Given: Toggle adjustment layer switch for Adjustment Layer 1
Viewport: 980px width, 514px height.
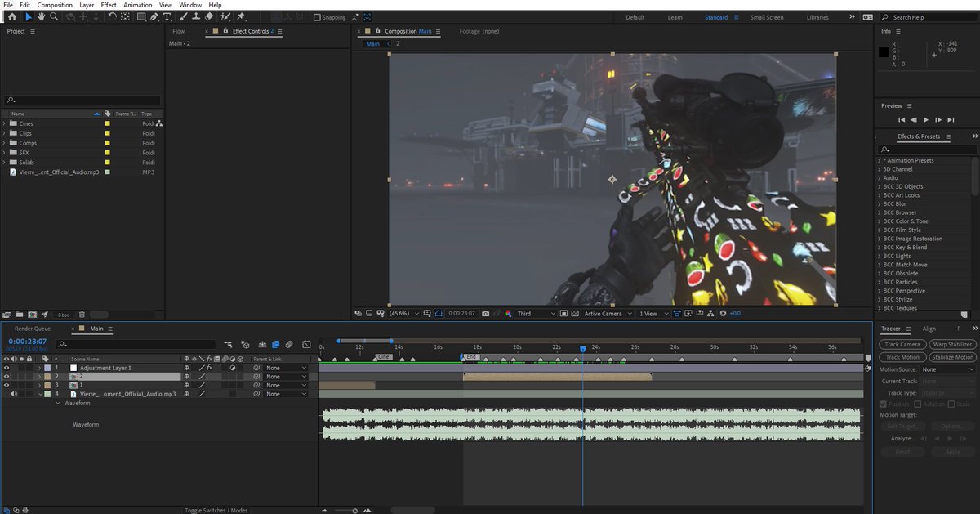Looking at the screenshot, I should pyautogui.click(x=233, y=368).
